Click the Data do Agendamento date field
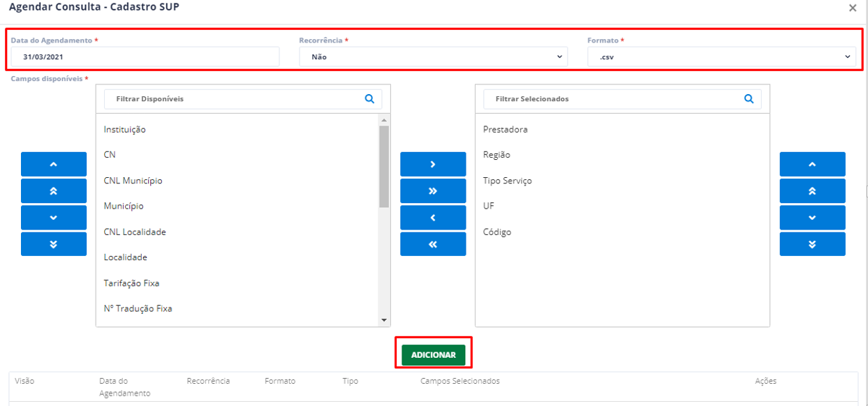This screenshot has width=868, height=406. click(x=145, y=57)
